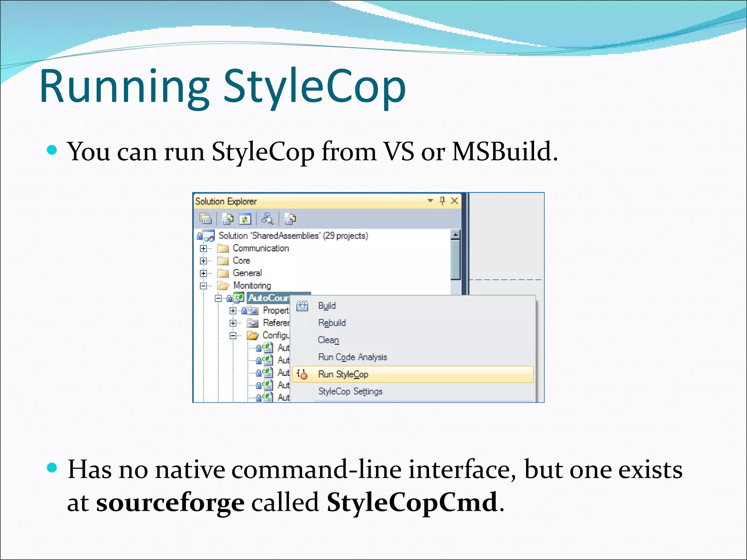Choose Clean from the context menu

pos(413,340)
